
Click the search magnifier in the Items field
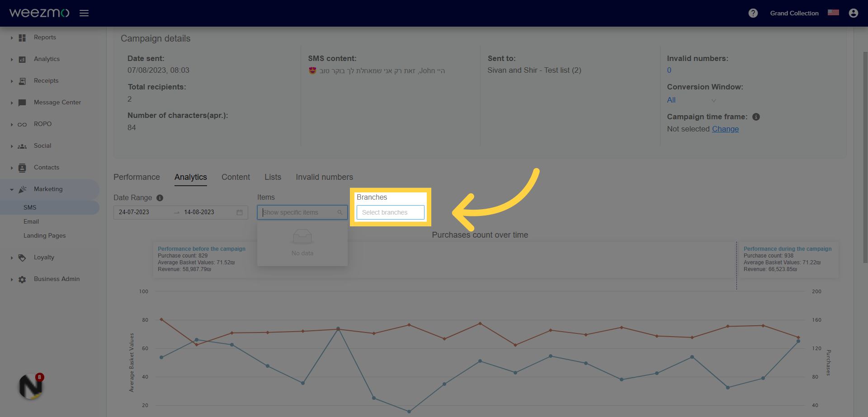340,212
